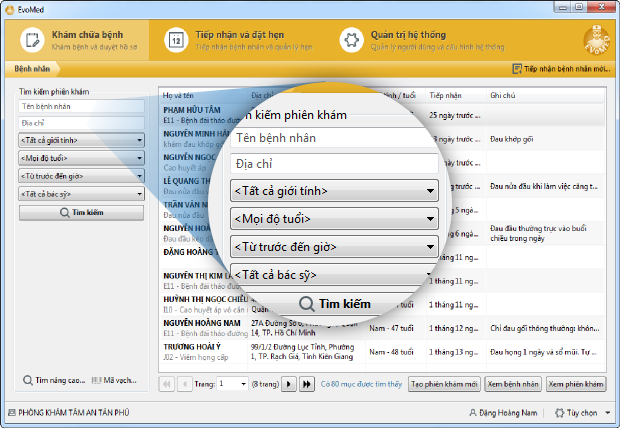Viewport: 620px width, 428px height.
Task: Sort by the Ghi chú column header
Action: pos(546,95)
